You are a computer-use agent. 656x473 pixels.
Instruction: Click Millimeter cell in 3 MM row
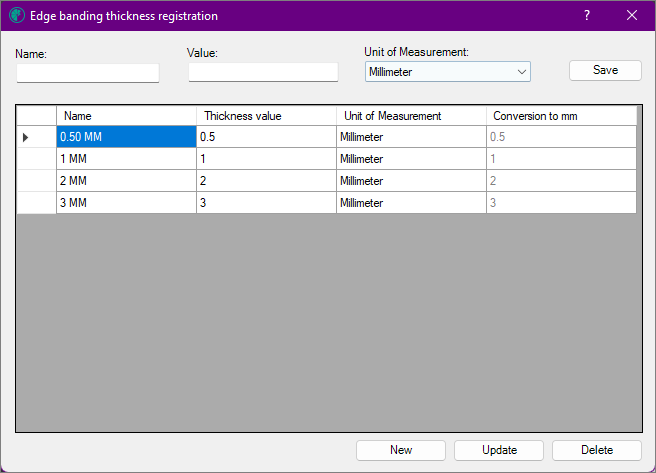(412, 203)
